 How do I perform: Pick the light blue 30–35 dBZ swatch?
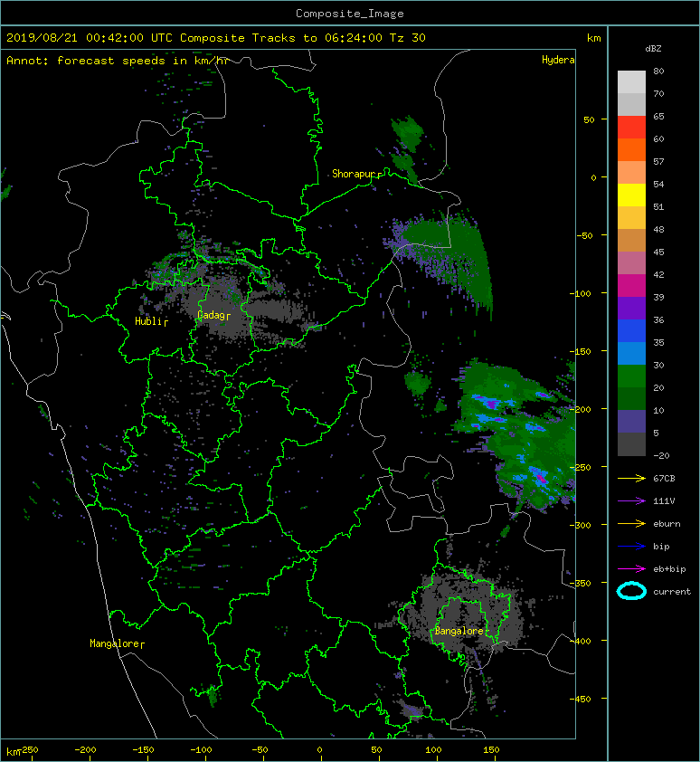pos(631,353)
